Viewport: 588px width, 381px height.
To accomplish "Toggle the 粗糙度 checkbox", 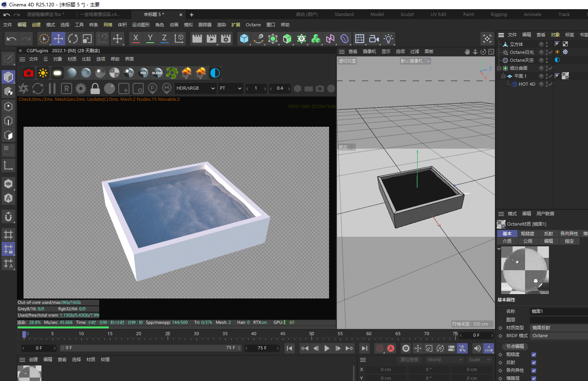I will (534, 354).
